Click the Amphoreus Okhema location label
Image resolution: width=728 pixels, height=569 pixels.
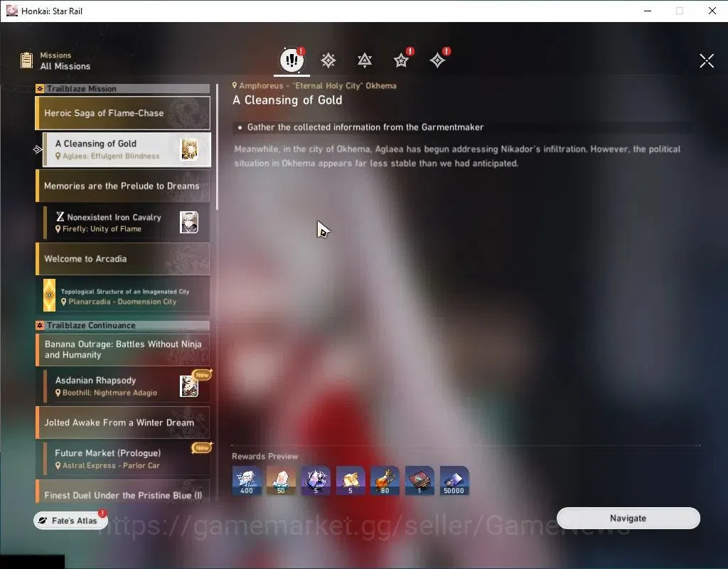coord(314,85)
